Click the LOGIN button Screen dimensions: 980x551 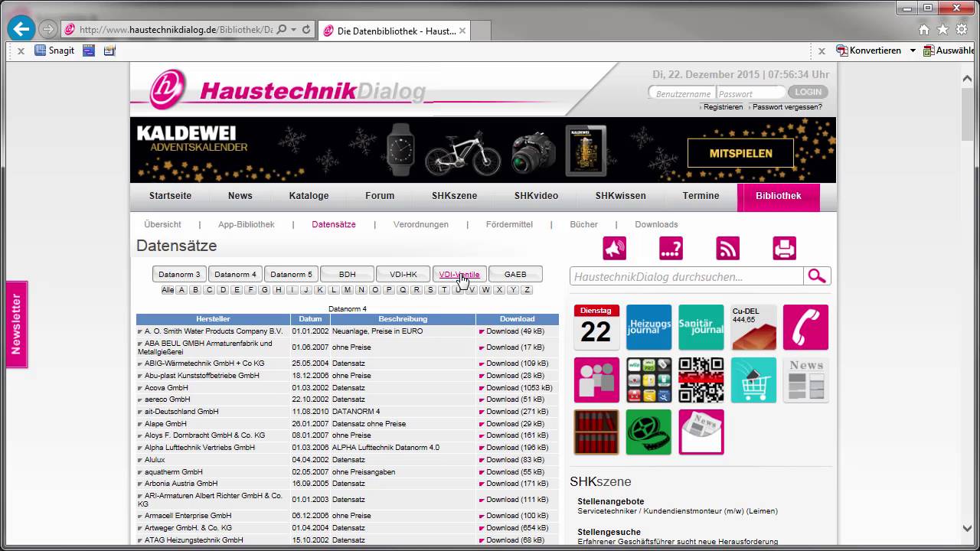[x=808, y=92]
